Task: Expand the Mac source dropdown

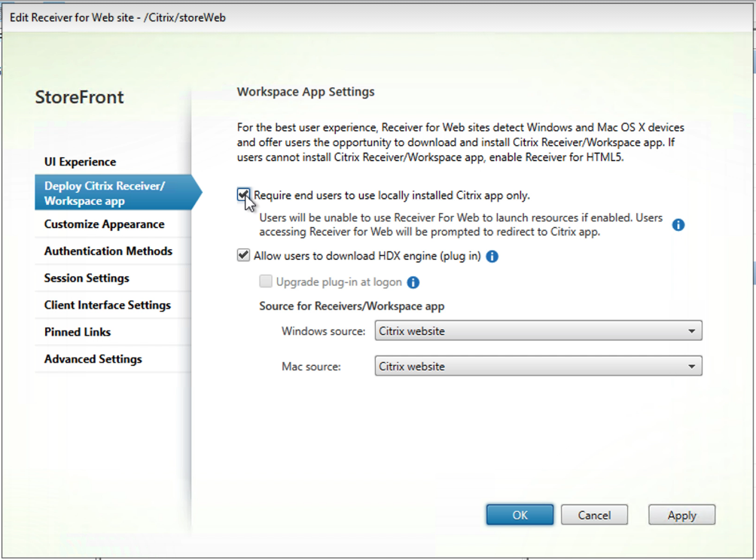Action: 538,367
